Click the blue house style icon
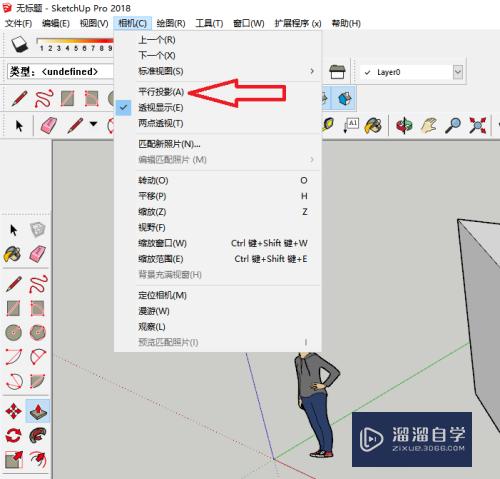Image resolution: width=500 pixels, height=479 pixels. (x=345, y=99)
